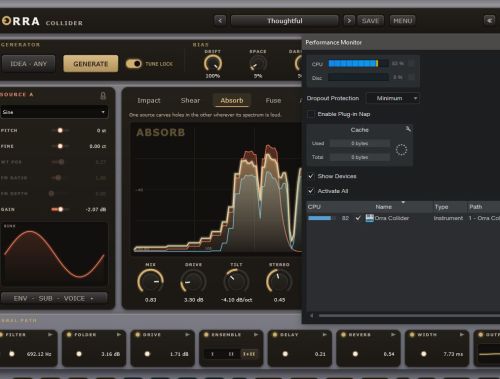Toggle the Drive module power dot
This screenshot has width=500, height=379.
(138, 334)
